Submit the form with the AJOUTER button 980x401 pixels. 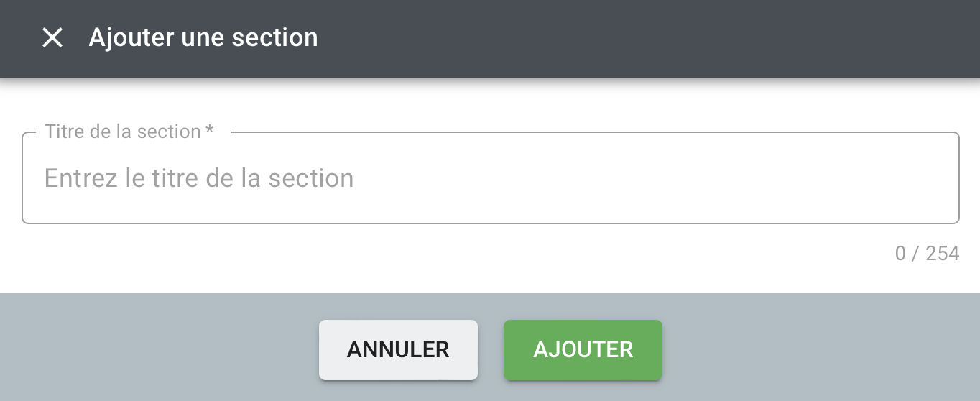point(583,350)
